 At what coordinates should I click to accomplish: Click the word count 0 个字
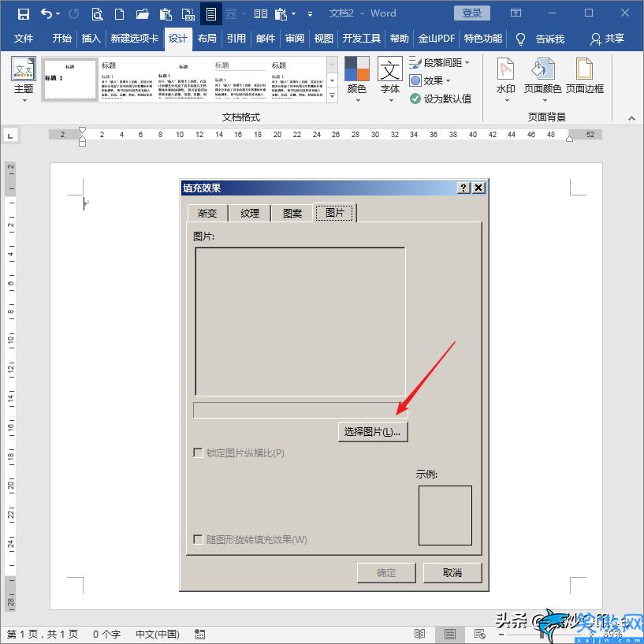pos(106,634)
